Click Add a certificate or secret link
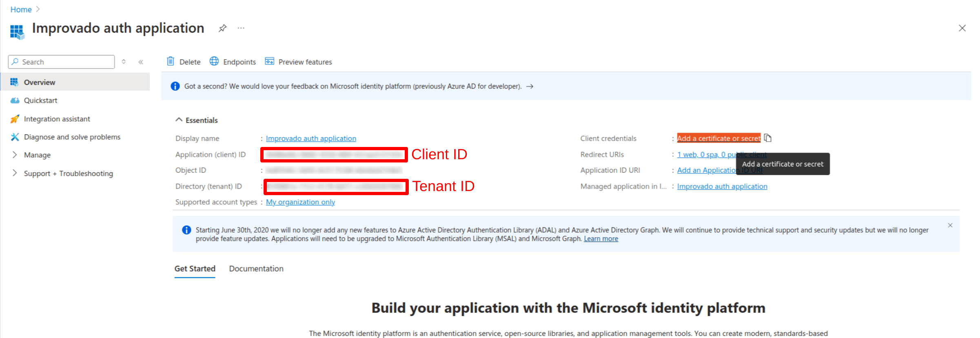This screenshot has width=980, height=338. click(x=718, y=138)
